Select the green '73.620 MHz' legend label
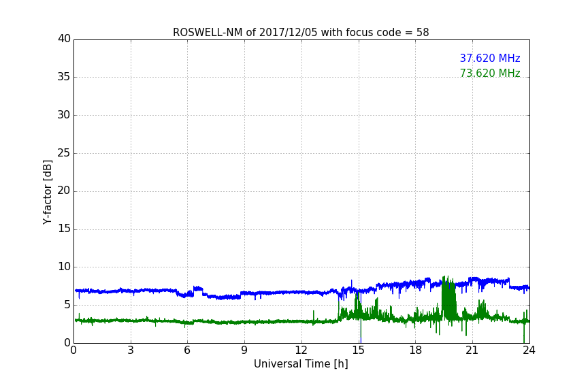 pyautogui.click(x=490, y=73)
